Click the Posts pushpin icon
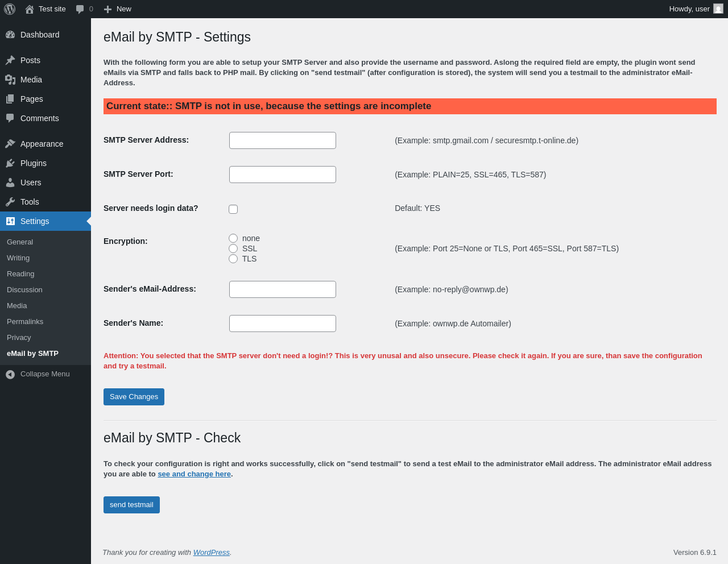728x564 pixels. [x=10, y=60]
